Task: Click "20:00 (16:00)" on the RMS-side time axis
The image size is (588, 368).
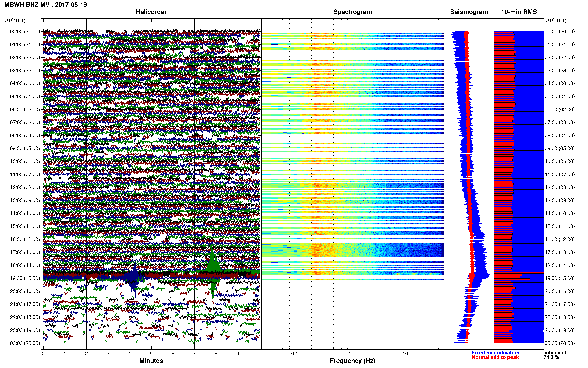Action: pyautogui.click(x=560, y=291)
